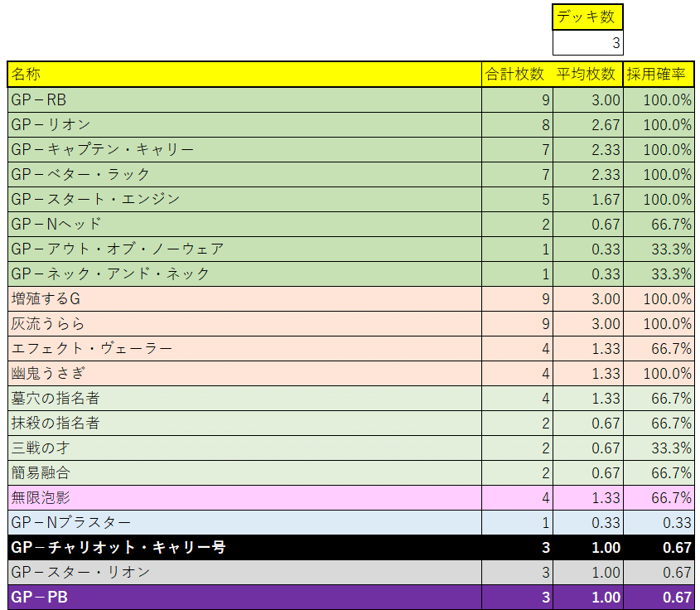Select average 3.00 in 灰流うらら row
This screenshot has width=700, height=610.
pos(588,324)
